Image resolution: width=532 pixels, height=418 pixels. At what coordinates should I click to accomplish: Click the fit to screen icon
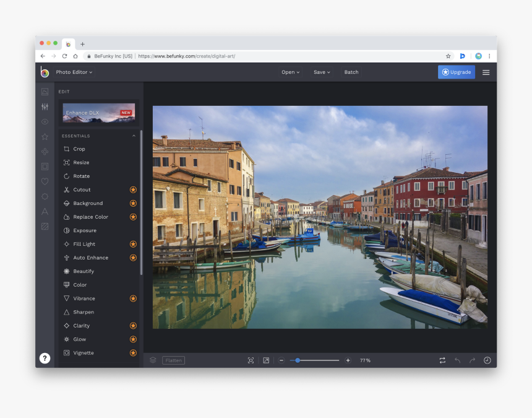coord(251,360)
